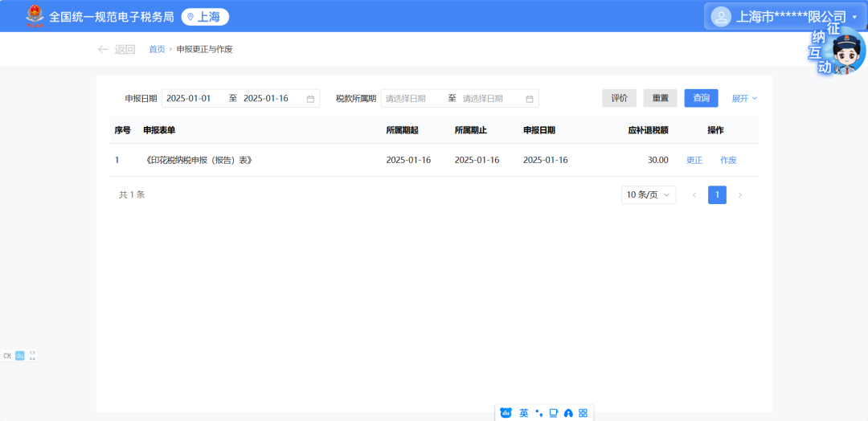Toggle IME punctuation mode
868x421 pixels.
pos(538,413)
